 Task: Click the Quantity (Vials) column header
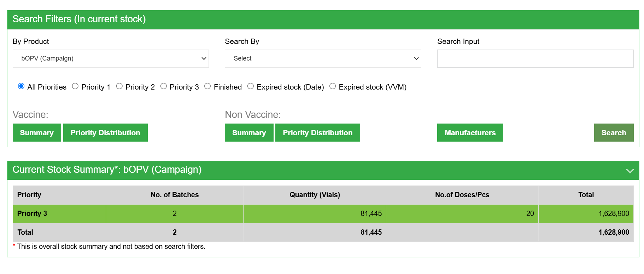tap(315, 195)
